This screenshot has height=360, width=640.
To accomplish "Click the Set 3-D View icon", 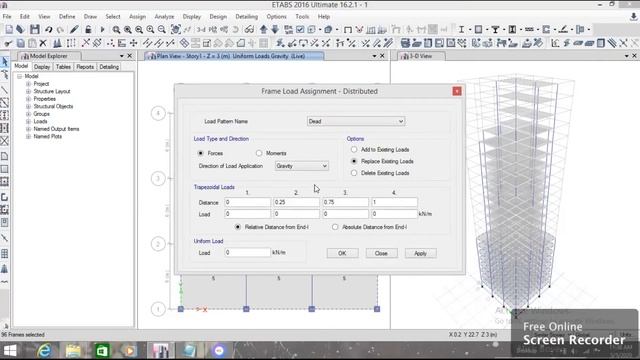I will coord(201,29).
